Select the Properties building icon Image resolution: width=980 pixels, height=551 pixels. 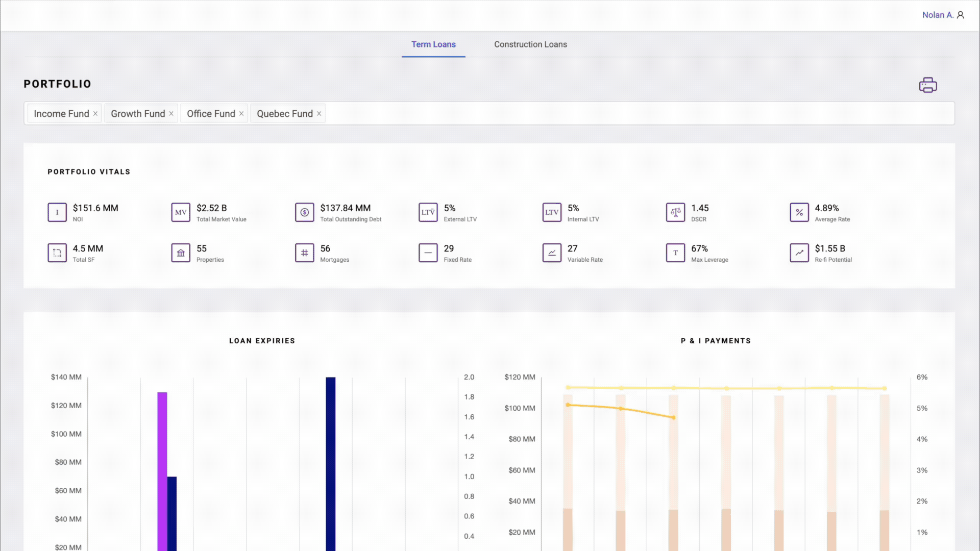point(180,253)
